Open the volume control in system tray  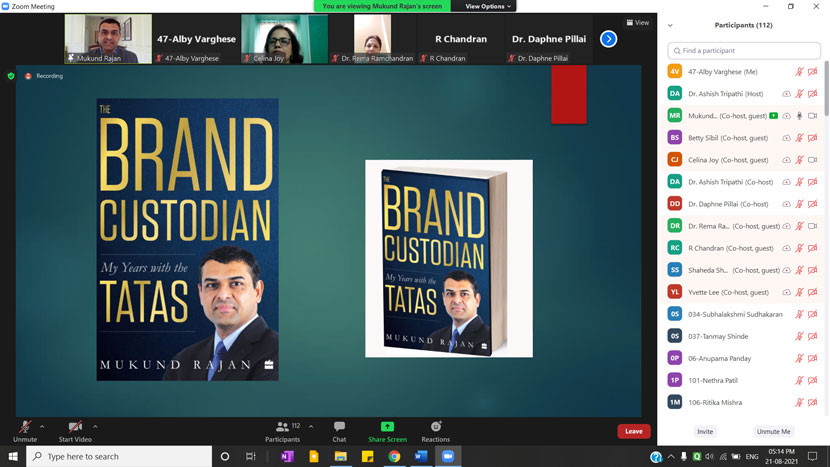coord(709,456)
